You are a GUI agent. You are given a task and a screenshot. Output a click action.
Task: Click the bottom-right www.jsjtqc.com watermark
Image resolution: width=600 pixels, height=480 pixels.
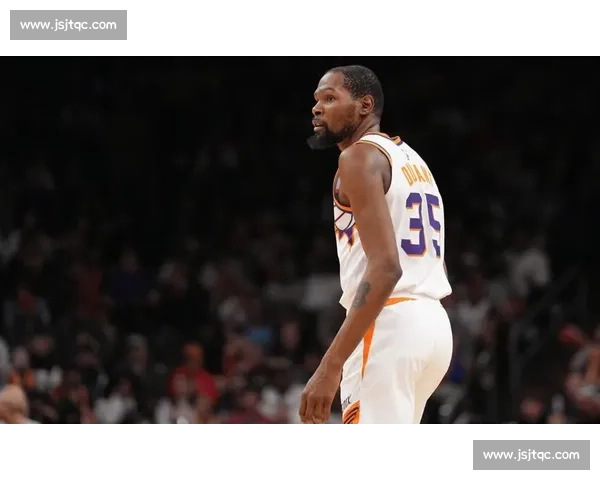[x=531, y=455]
